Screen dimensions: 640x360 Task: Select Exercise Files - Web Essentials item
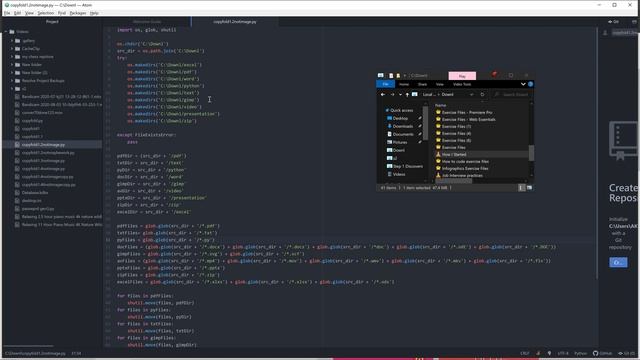[x=469, y=119]
